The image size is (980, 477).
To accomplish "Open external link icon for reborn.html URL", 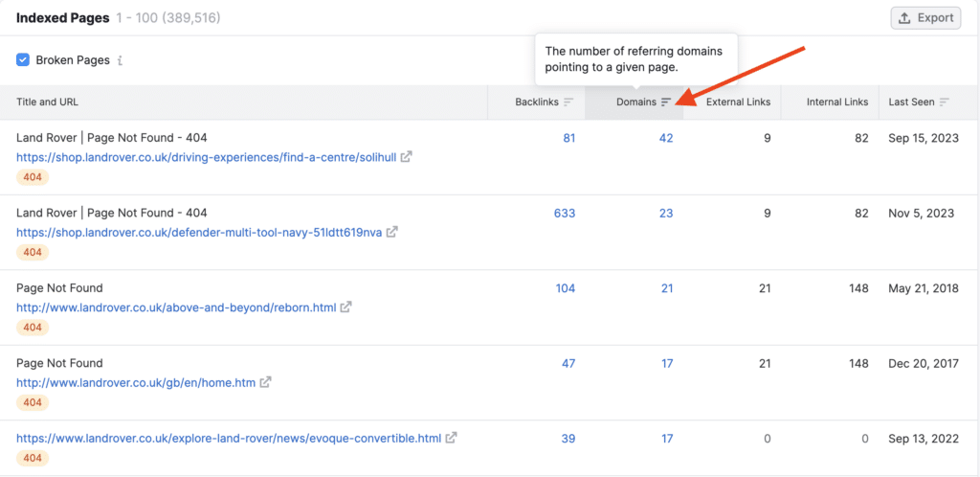I will (345, 307).
